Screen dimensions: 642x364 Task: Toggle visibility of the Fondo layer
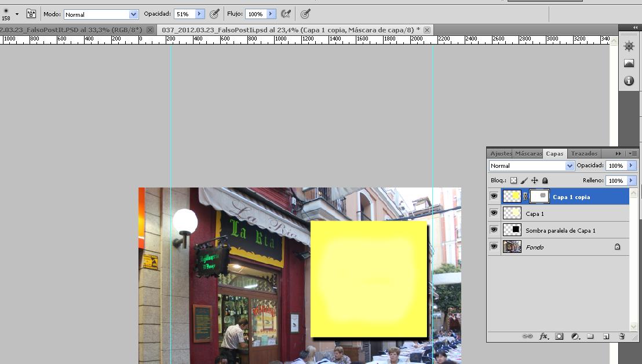pyautogui.click(x=494, y=247)
